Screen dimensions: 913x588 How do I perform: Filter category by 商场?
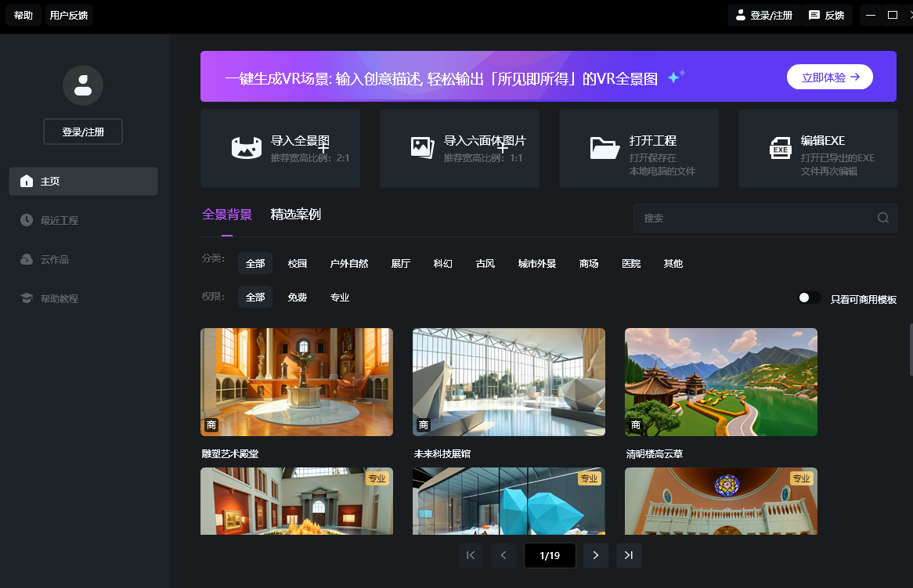[x=589, y=264]
